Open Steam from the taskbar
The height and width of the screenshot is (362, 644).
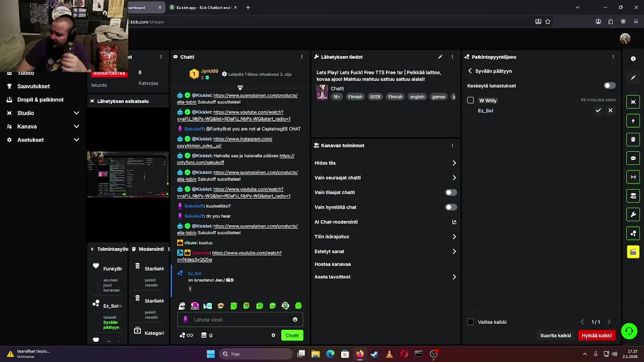pyautogui.click(x=374, y=354)
